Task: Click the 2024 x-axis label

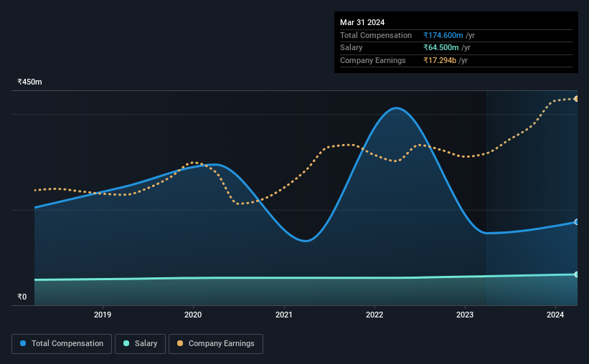Action: [x=555, y=315]
